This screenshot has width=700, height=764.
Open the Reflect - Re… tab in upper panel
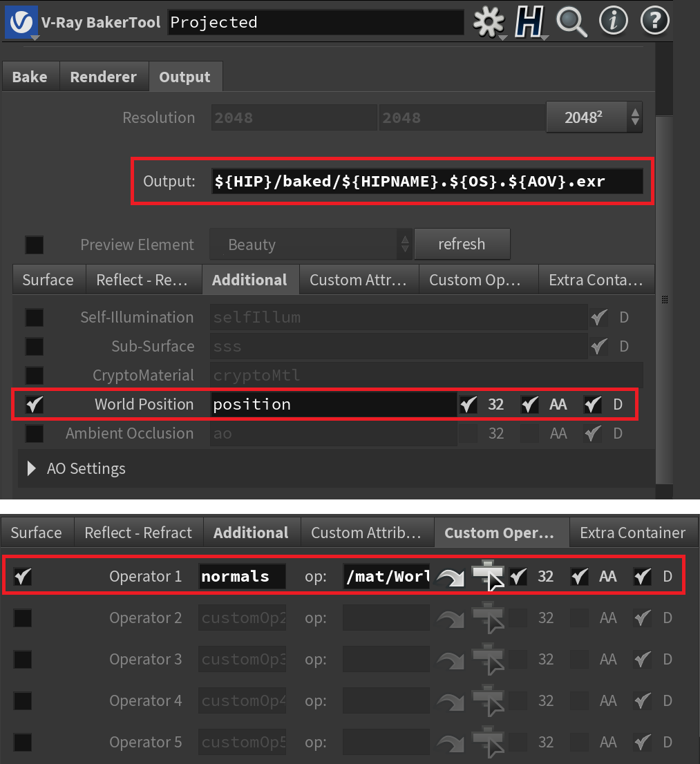(x=142, y=280)
